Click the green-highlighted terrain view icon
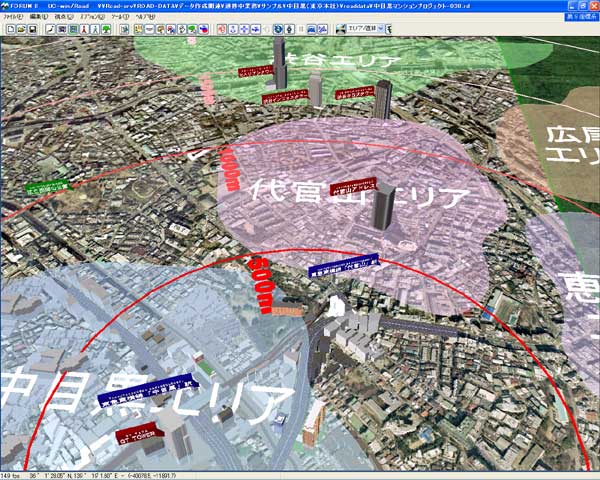600x480 pixels. pyautogui.click(x=73, y=29)
